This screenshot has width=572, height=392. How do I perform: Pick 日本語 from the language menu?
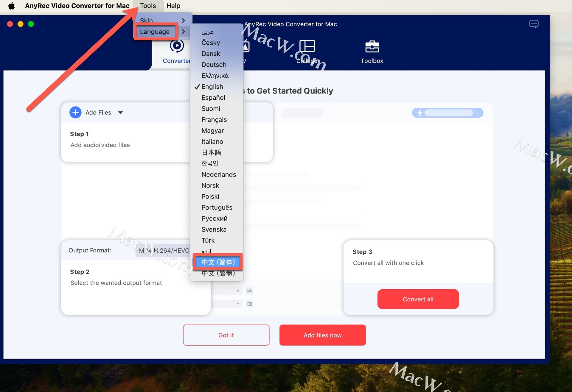pyautogui.click(x=211, y=152)
